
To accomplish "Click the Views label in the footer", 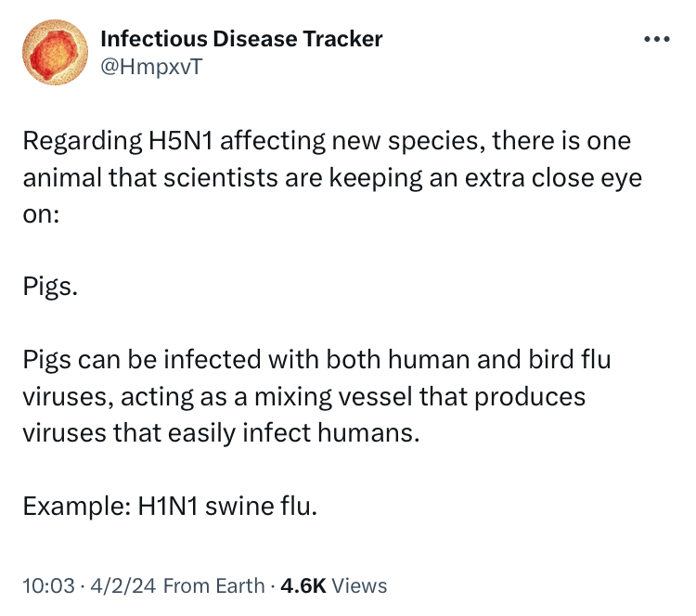I will 359,585.
